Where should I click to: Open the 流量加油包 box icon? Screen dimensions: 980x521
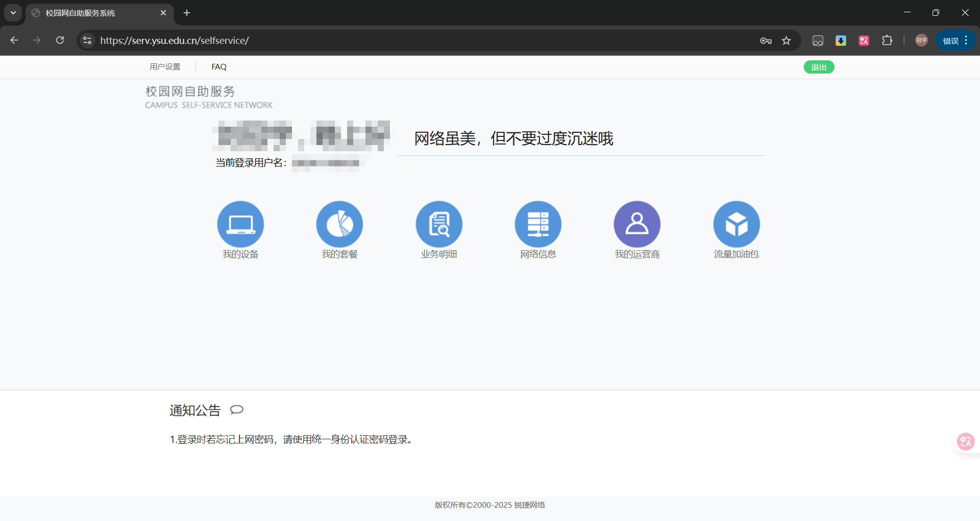click(x=736, y=224)
